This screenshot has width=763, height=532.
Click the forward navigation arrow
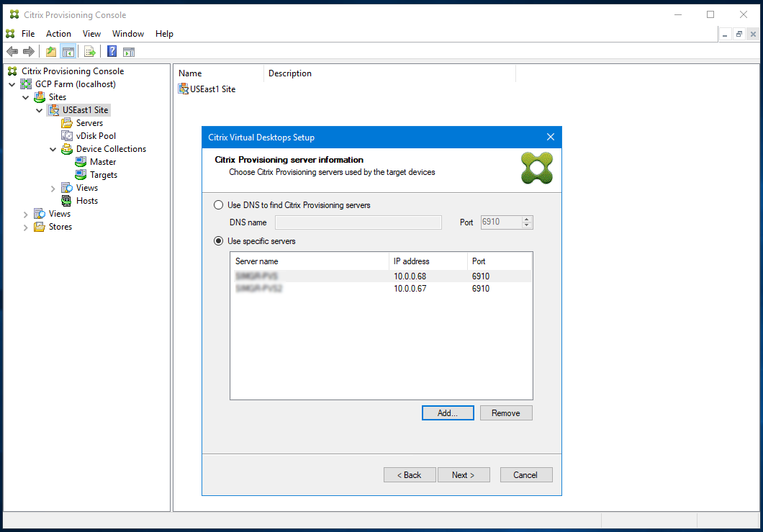pos(27,51)
